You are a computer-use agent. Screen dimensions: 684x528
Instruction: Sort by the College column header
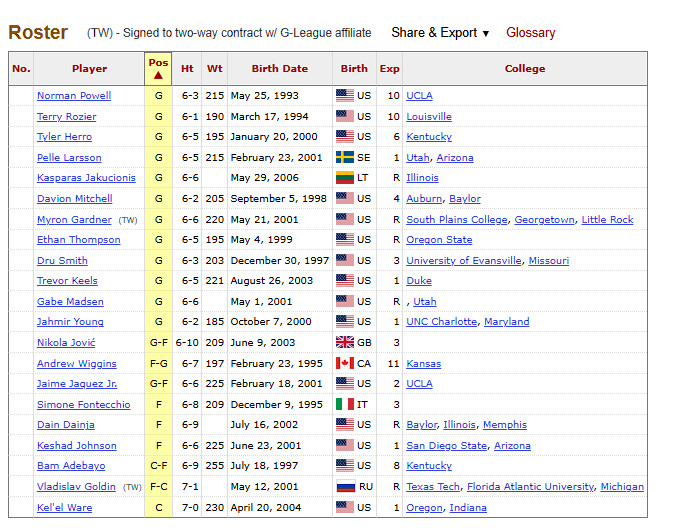pos(525,69)
